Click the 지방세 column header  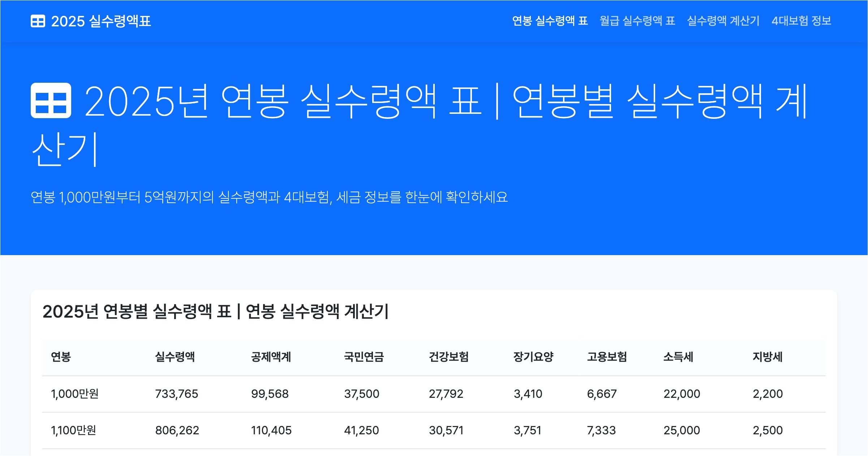click(767, 357)
